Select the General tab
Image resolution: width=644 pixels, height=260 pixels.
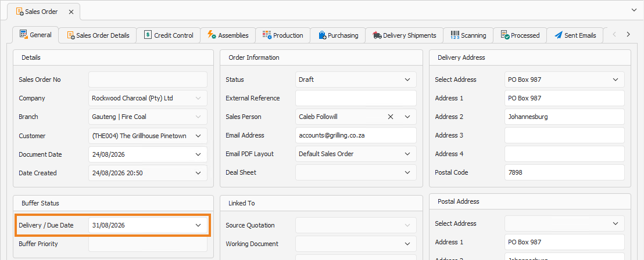coord(35,35)
